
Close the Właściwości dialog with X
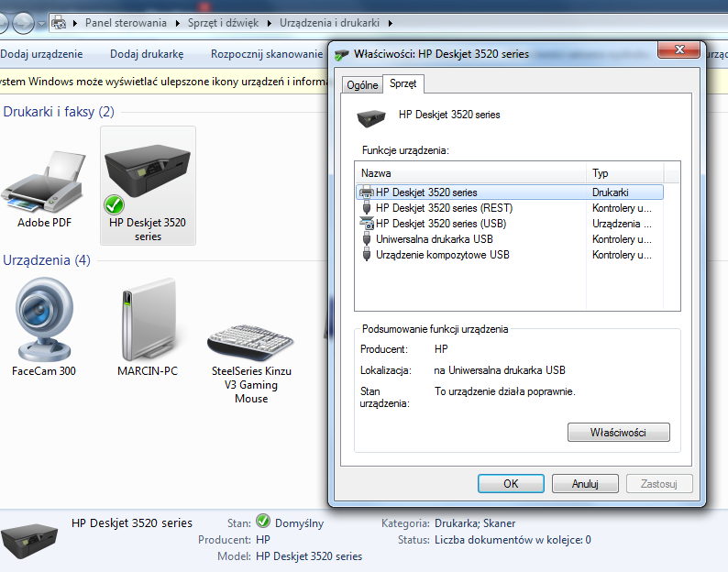click(678, 49)
